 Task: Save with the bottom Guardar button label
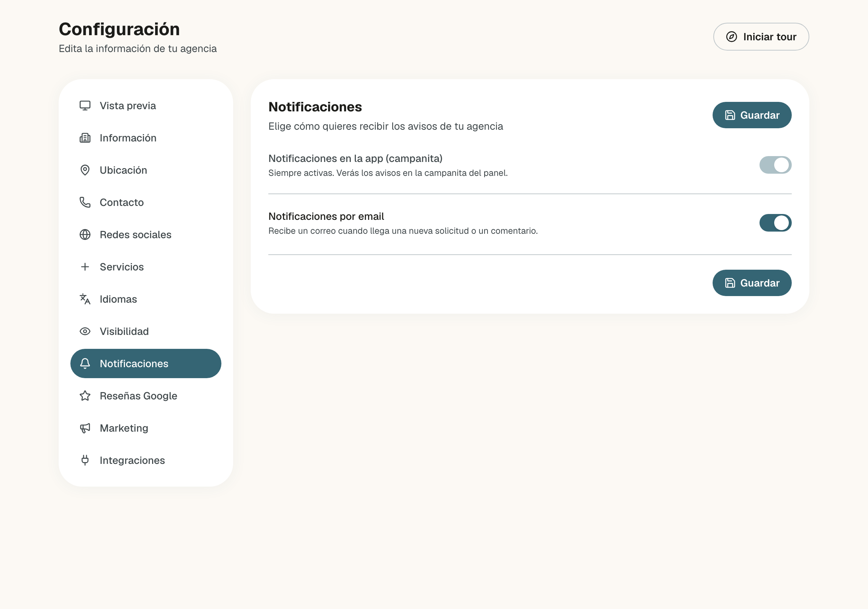pyautogui.click(x=759, y=283)
